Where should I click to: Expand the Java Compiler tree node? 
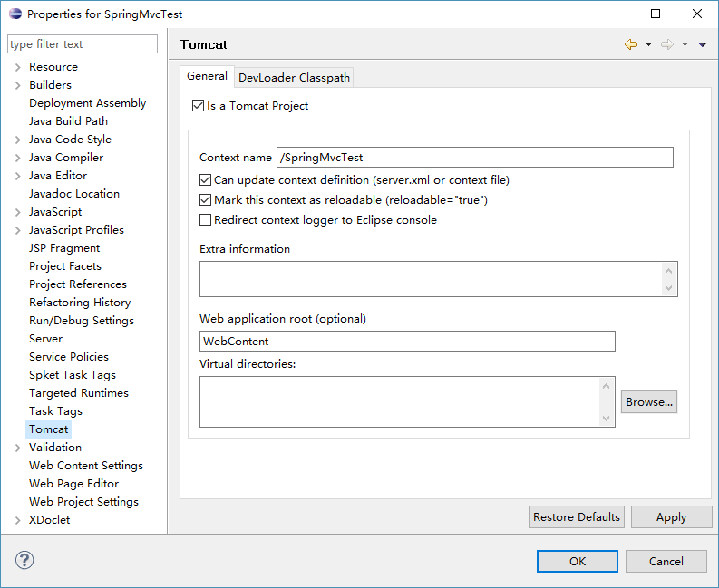(17, 158)
